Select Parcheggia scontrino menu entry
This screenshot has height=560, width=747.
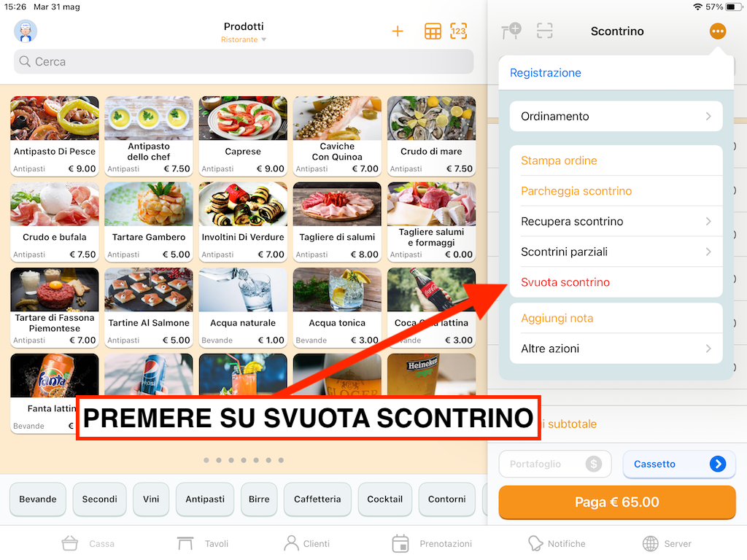pos(616,191)
